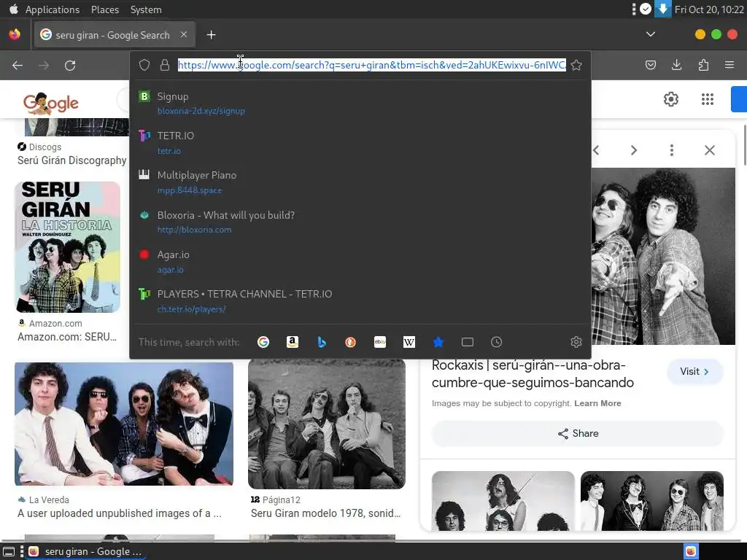Select the TETR.IO suggestion
The image size is (747, 560).
click(360, 143)
